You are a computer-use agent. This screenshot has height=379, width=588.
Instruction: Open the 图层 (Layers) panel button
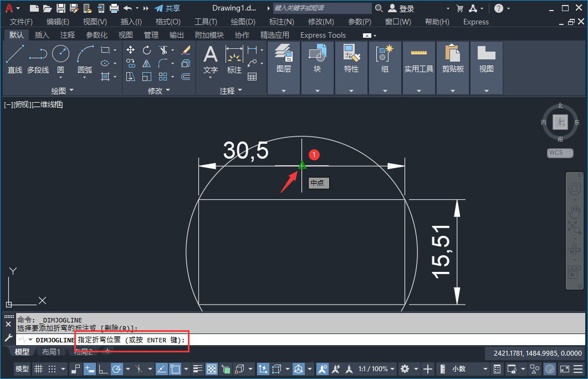tap(284, 60)
